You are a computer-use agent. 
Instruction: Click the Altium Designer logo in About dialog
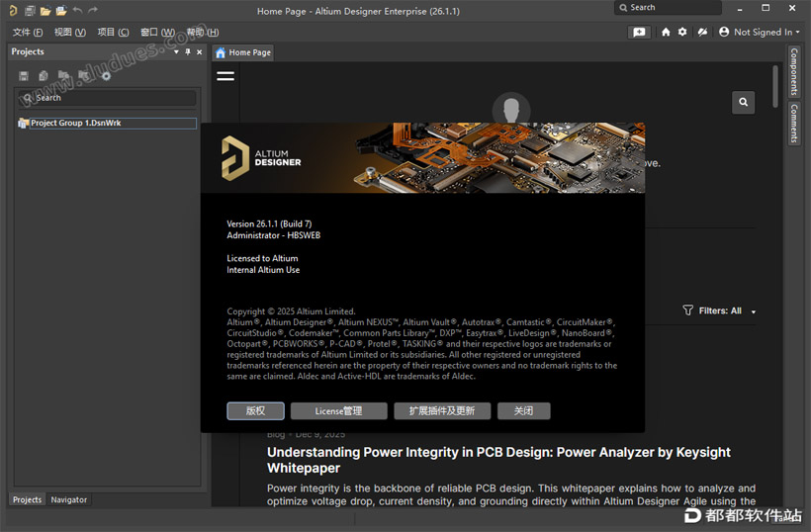[x=261, y=157]
